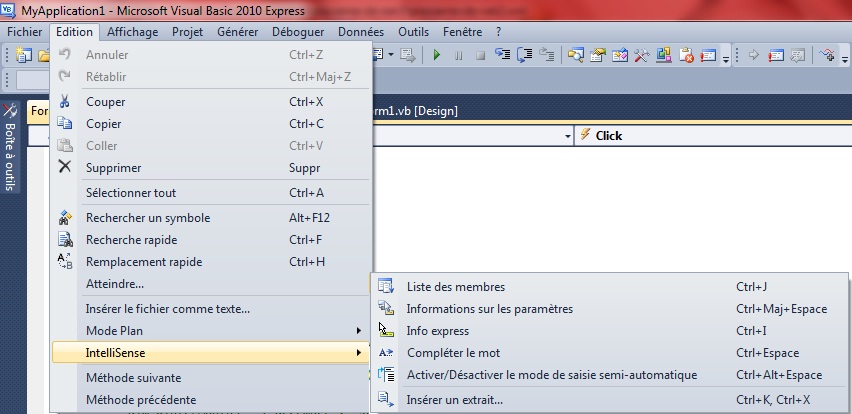Choose Couper in Edition menu
This screenshot has width=852, height=414.
pos(211,102)
